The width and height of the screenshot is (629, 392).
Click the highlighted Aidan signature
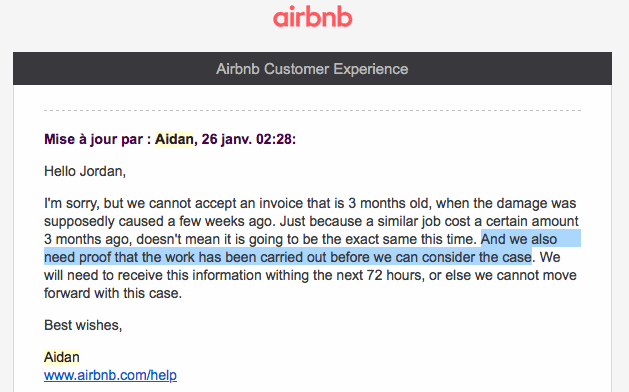62,357
